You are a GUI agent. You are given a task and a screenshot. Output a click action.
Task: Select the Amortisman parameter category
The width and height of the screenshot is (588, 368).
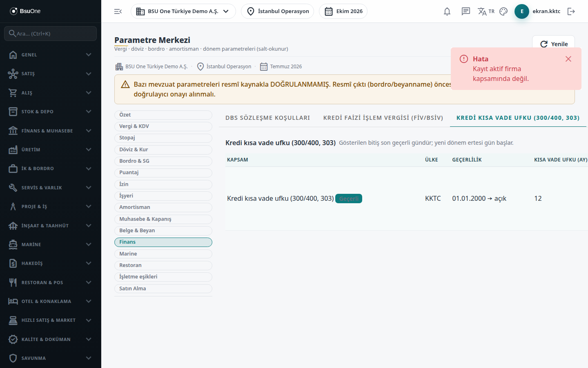[x=163, y=207]
